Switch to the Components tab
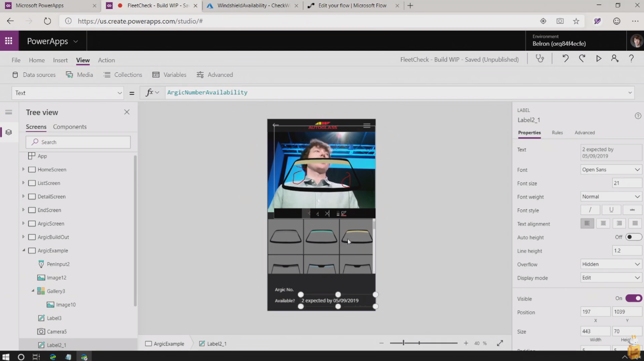The width and height of the screenshot is (644, 361). pyautogui.click(x=70, y=127)
